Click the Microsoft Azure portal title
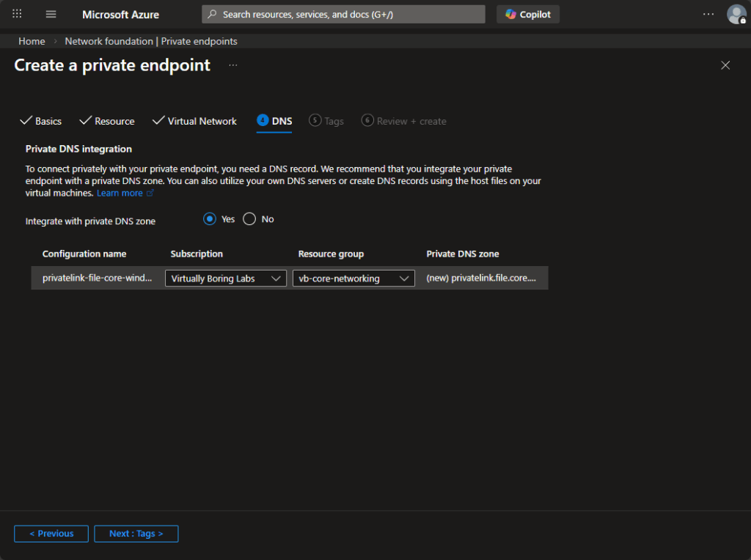 [x=121, y=15]
